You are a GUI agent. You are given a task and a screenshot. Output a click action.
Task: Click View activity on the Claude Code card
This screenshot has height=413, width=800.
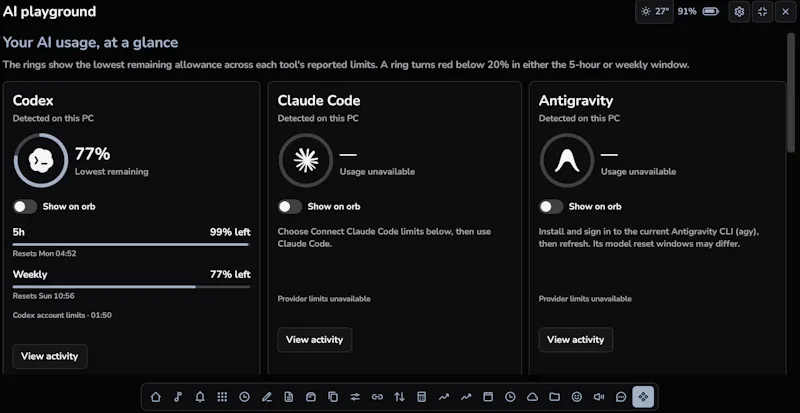pos(315,339)
